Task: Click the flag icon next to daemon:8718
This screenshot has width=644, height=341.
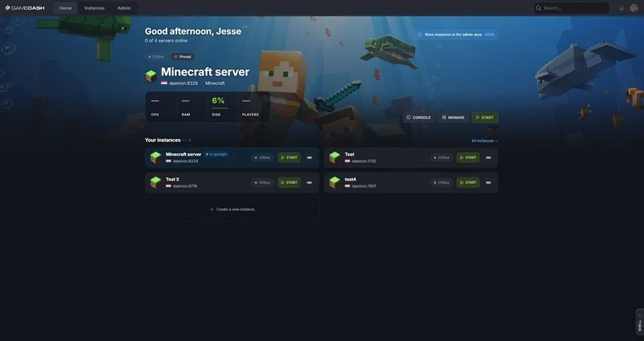Action: [168, 186]
